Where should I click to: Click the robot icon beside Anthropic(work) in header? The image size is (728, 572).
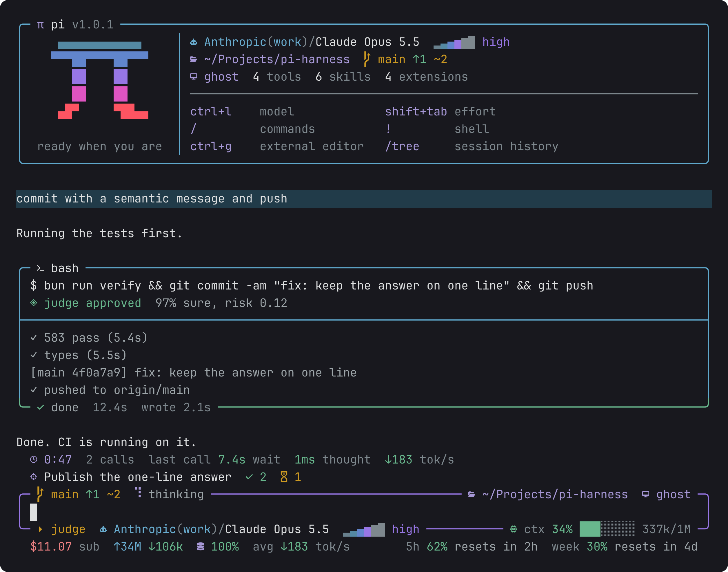(x=193, y=42)
